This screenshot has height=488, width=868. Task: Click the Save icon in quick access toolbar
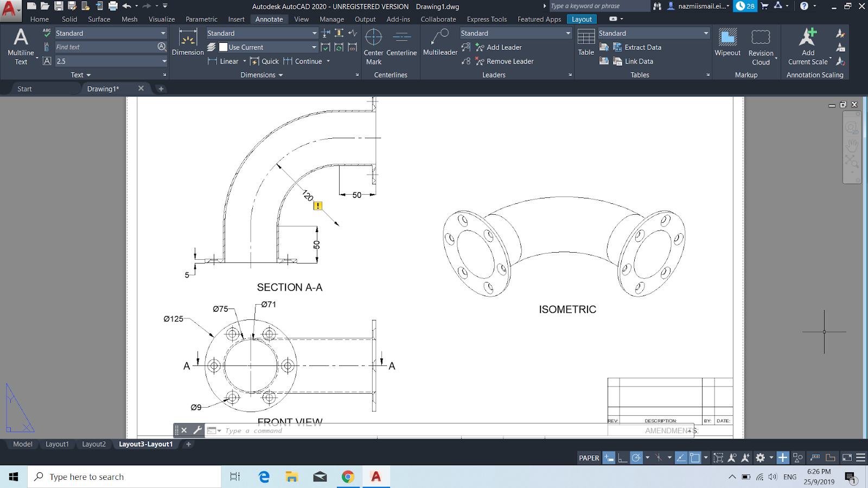(59, 6)
